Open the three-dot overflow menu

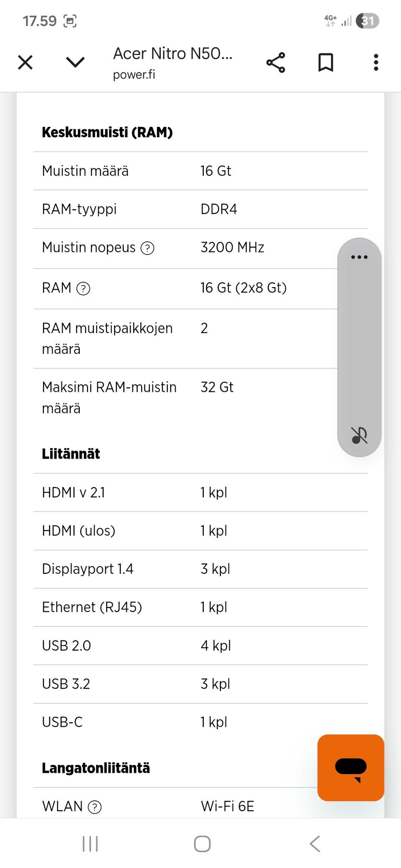pyautogui.click(x=376, y=63)
